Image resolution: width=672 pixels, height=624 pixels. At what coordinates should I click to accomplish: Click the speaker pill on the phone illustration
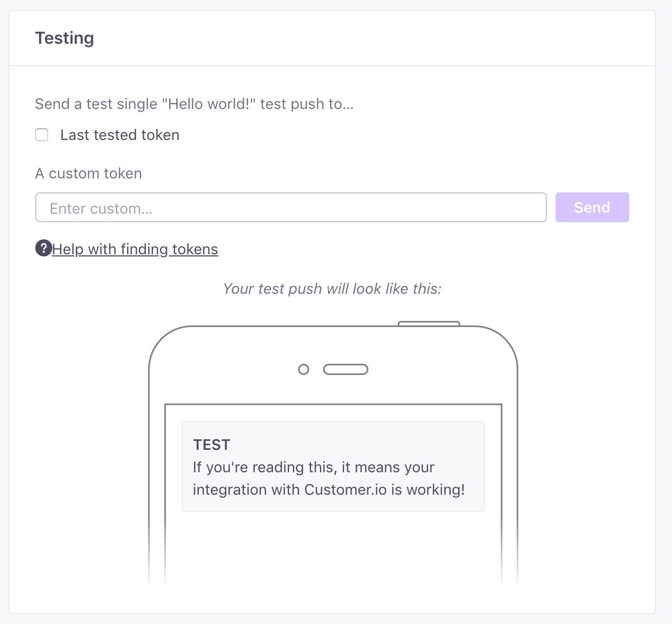(x=345, y=369)
